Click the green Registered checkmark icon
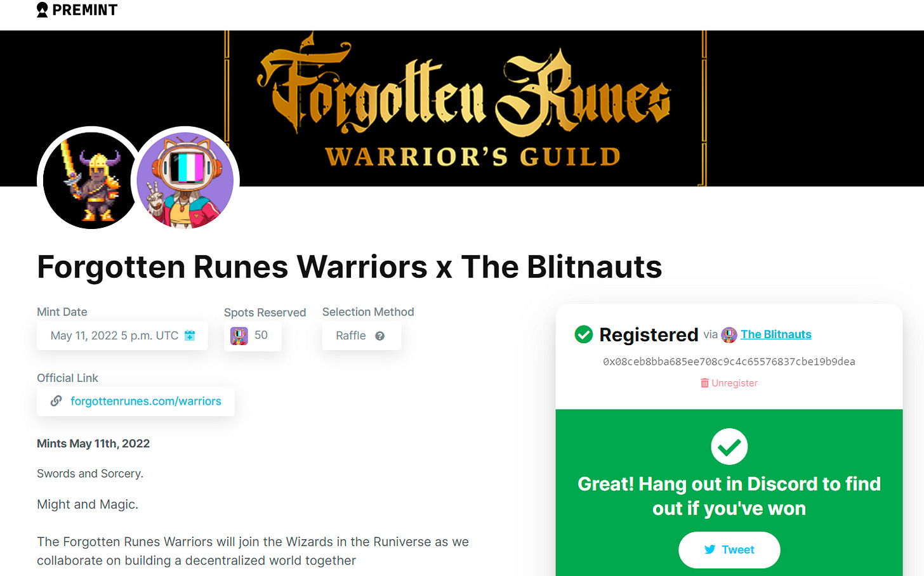924x576 pixels. [583, 334]
